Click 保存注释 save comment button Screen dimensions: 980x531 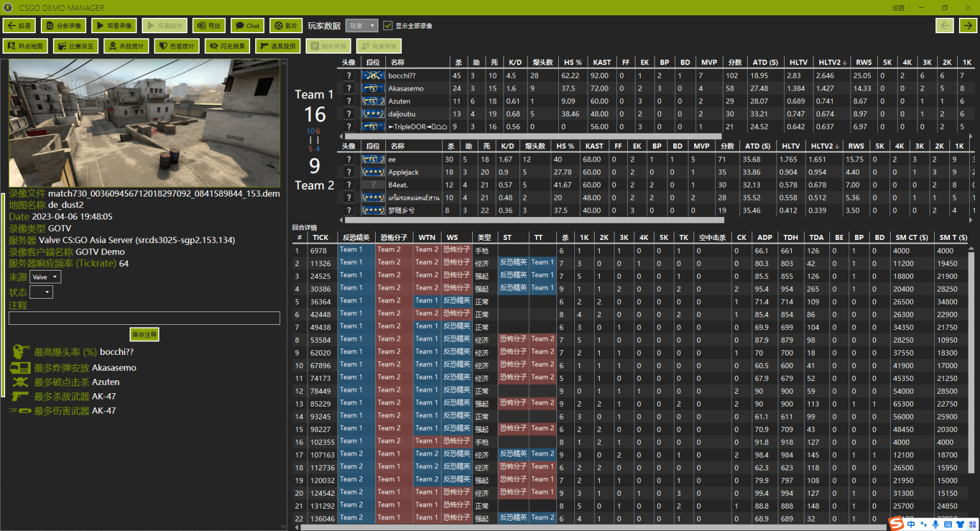pyautogui.click(x=144, y=334)
